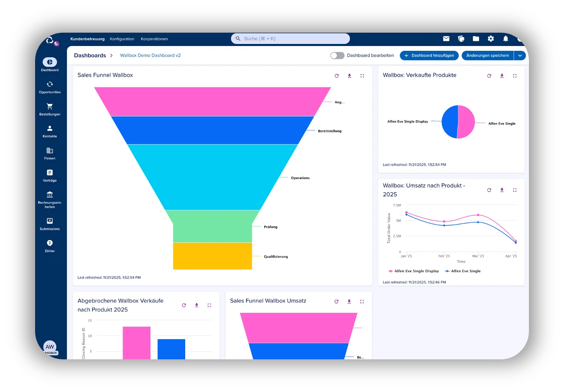
Task: Open Bestellungen shopping cart icon
Action: click(50, 106)
